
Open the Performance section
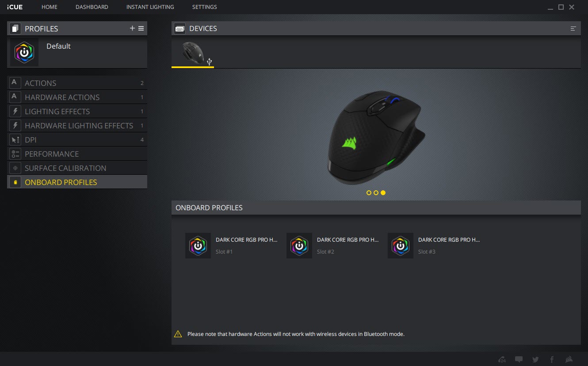coord(77,154)
